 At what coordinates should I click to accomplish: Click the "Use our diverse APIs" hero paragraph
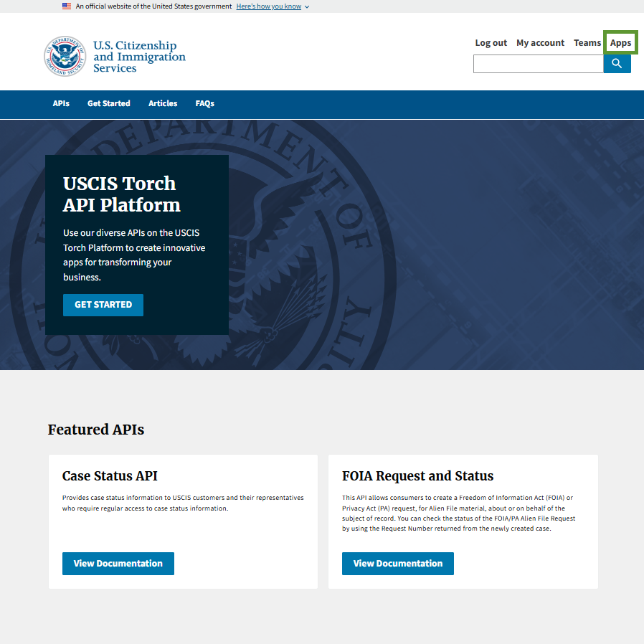coord(134,255)
